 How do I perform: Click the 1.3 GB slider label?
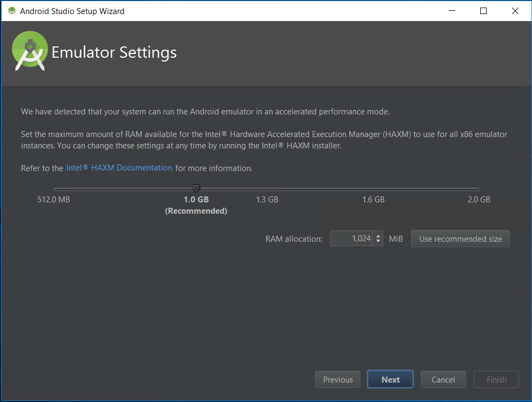click(267, 200)
